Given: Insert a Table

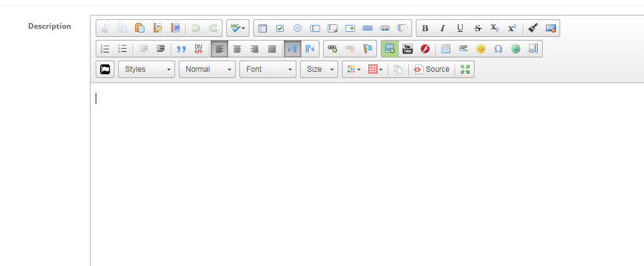Looking at the screenshot, I should tap(446, 49).
